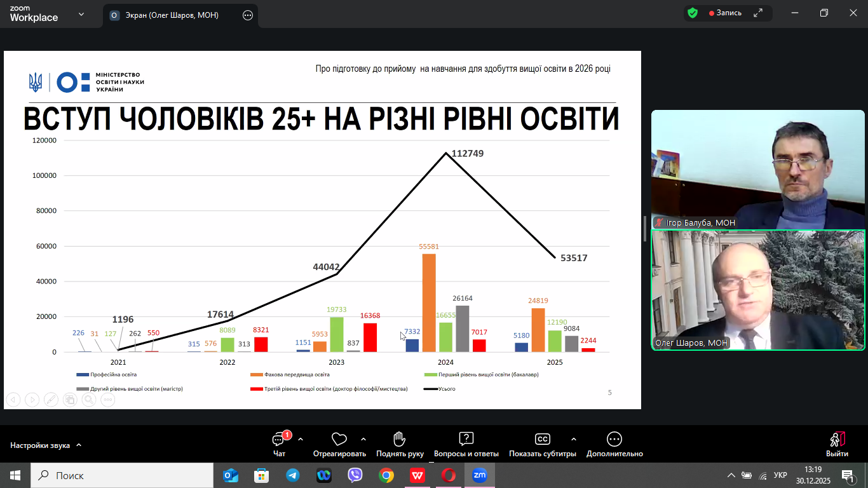Open Webex from the taskbar
Screen dimensions: 868x488
coord(323,475)
